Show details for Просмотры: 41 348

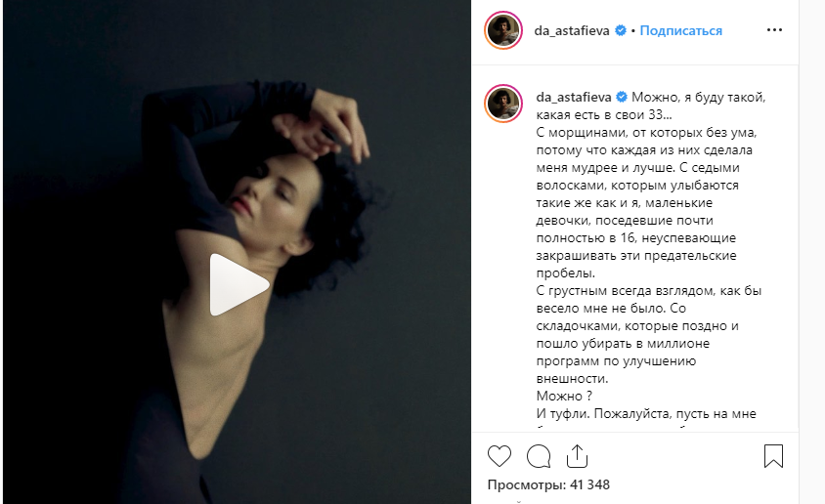coord(548,484)
